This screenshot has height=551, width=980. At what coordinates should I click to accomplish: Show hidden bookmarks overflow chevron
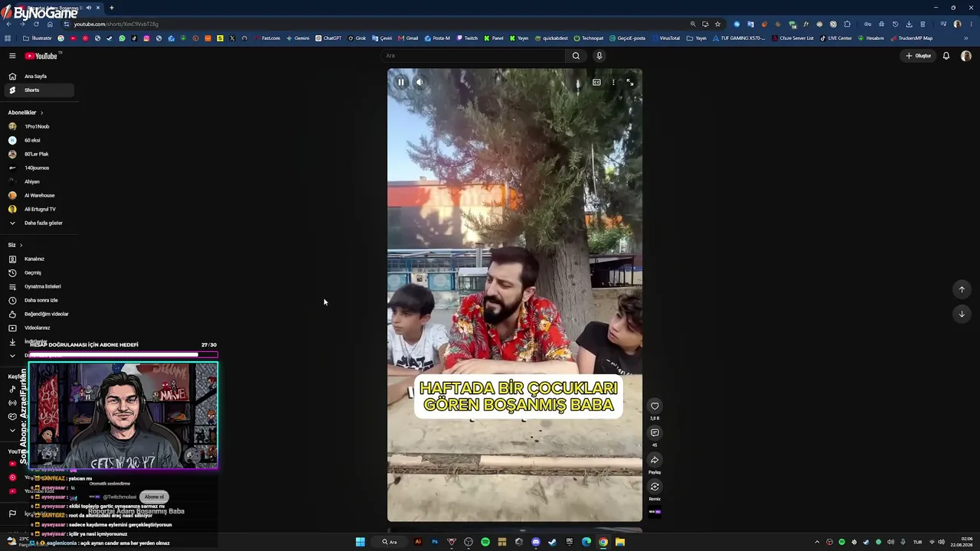[x=966, y=38]
